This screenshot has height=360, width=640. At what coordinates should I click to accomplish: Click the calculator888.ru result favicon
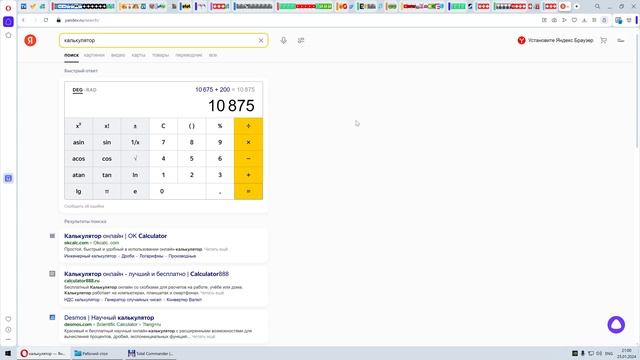[x=52, y=274]
